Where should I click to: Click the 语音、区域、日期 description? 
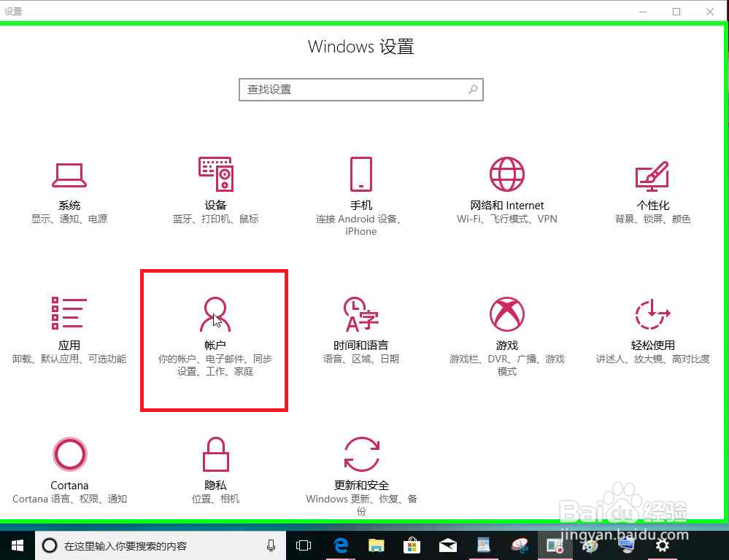360,359
